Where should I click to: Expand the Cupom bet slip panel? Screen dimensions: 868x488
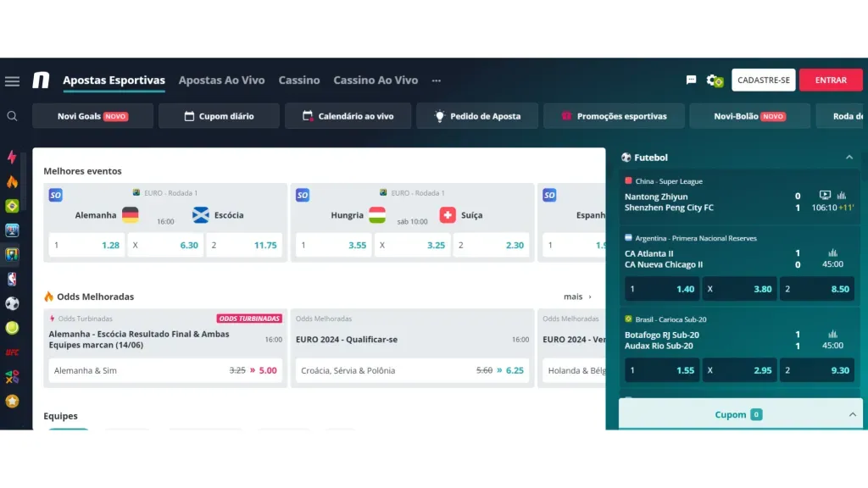852,414
